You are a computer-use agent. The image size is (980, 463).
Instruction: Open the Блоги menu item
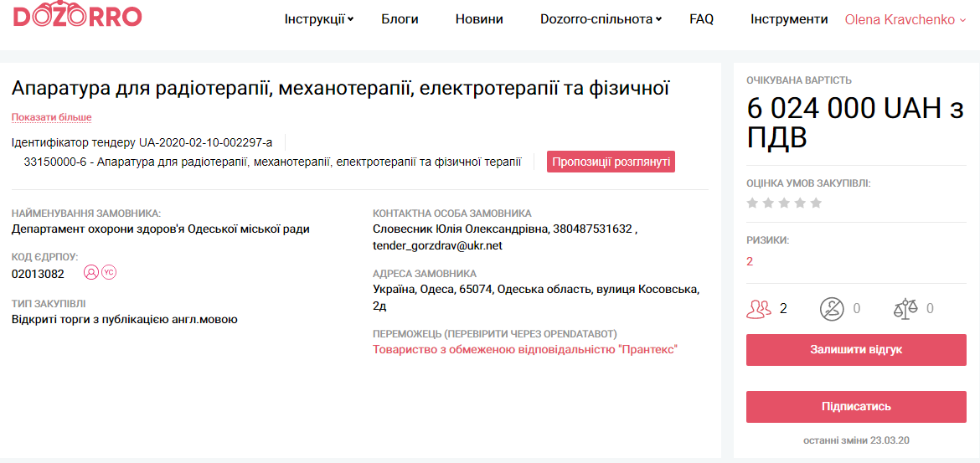pos(400,19)
